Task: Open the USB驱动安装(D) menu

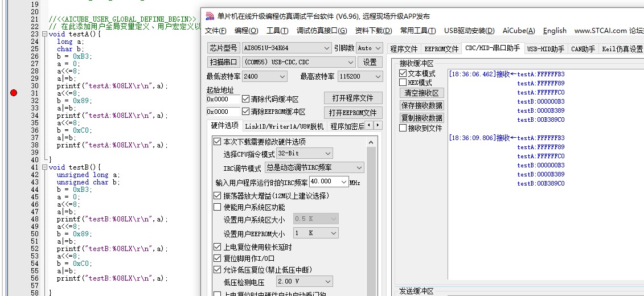Action: (469, 31)
